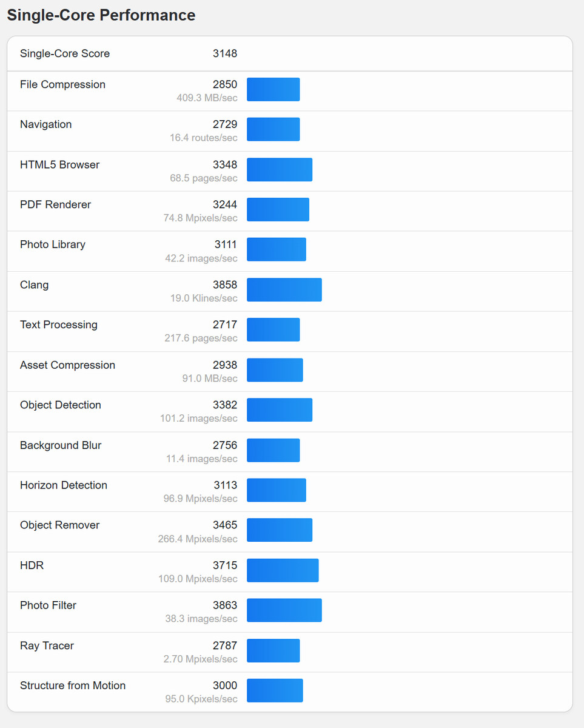This screenshot has height=728, width=584.
Task: Click the HTML5 Browser benchmark label
Action: (x=59, y=165)
